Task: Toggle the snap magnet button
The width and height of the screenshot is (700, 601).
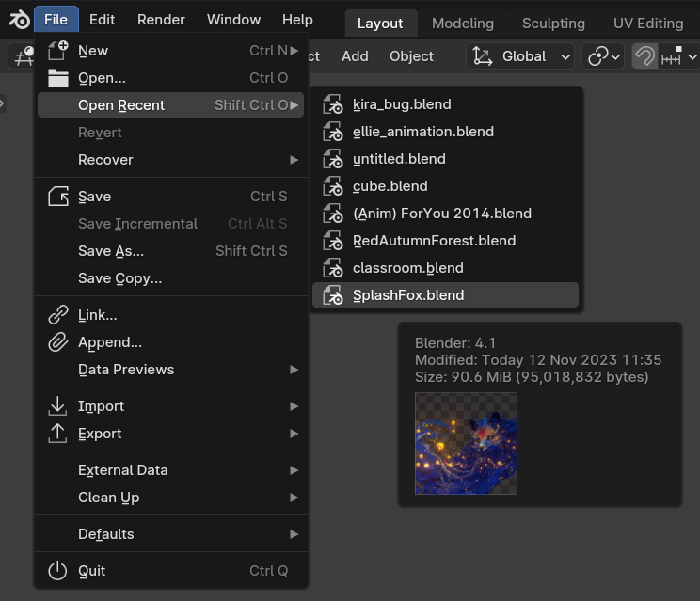Action: (x=644, y=56)
